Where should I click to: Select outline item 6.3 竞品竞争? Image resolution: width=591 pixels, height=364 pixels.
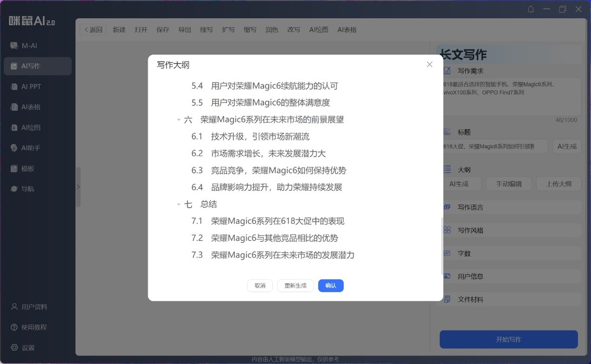click(269, 170)
